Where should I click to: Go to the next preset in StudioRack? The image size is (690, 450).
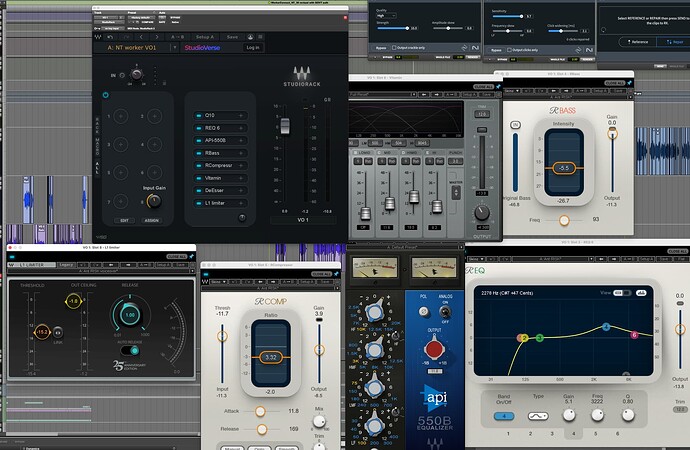click(157, 37)
